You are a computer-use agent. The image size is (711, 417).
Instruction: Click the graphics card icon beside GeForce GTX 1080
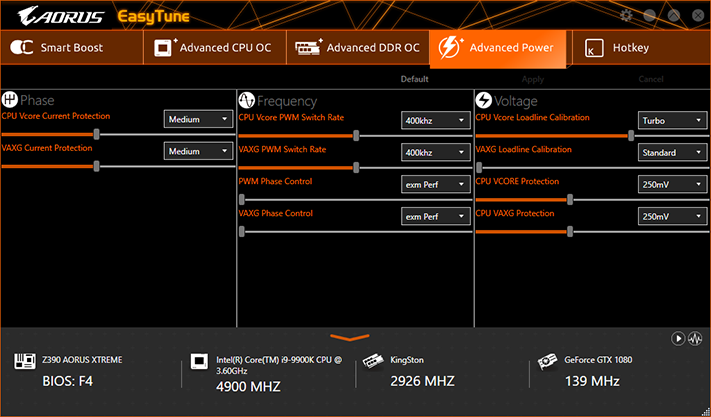547,362
